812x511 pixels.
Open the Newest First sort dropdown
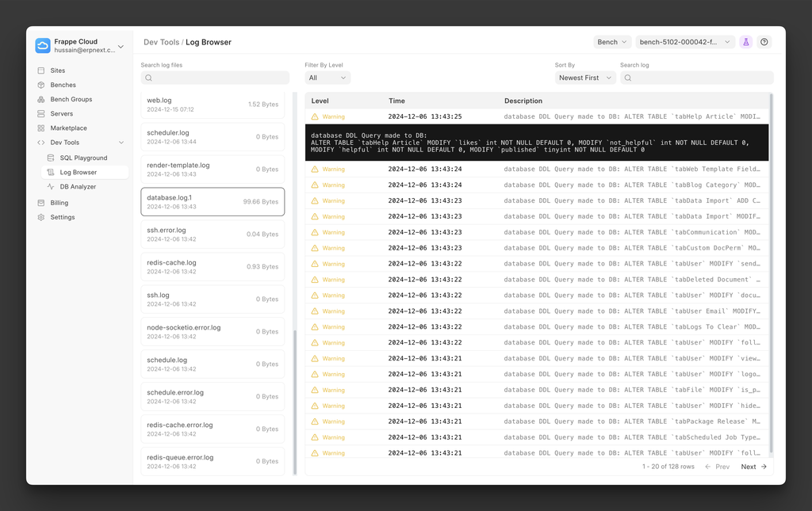[x=585, y=78]
